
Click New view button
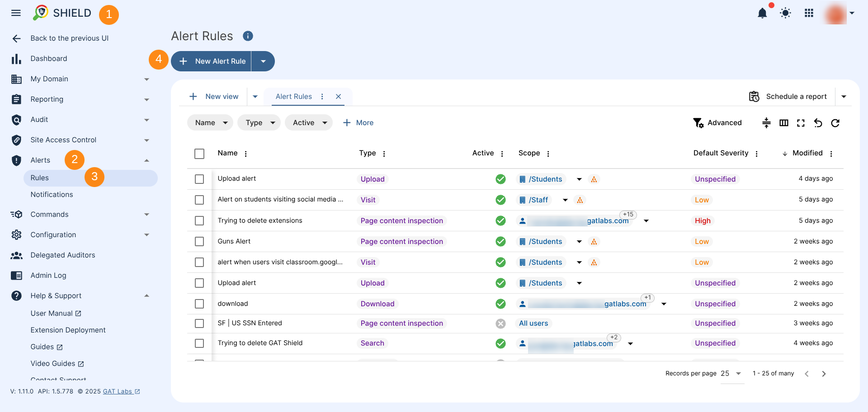(x=214, y=97)
